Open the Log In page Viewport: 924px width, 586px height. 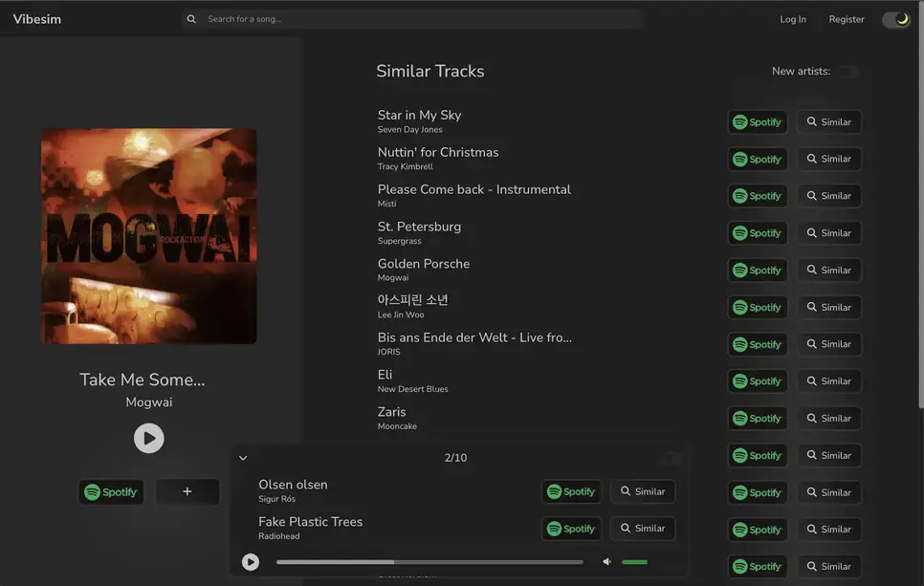793,19
